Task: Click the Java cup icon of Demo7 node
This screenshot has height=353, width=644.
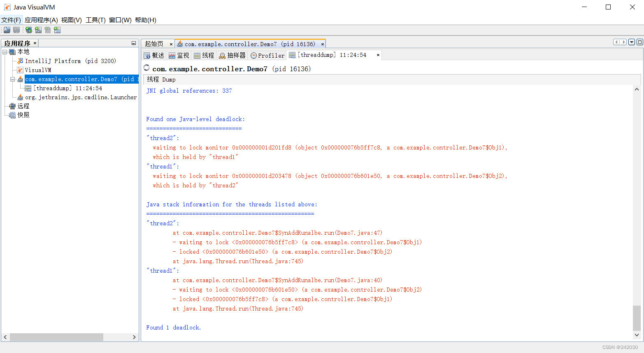Action: coord(20,79)
